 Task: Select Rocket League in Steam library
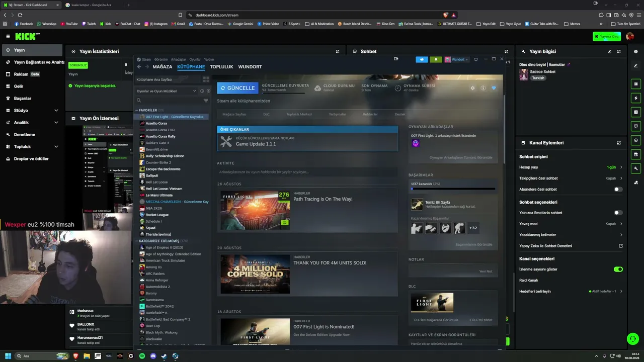point(157,215)
